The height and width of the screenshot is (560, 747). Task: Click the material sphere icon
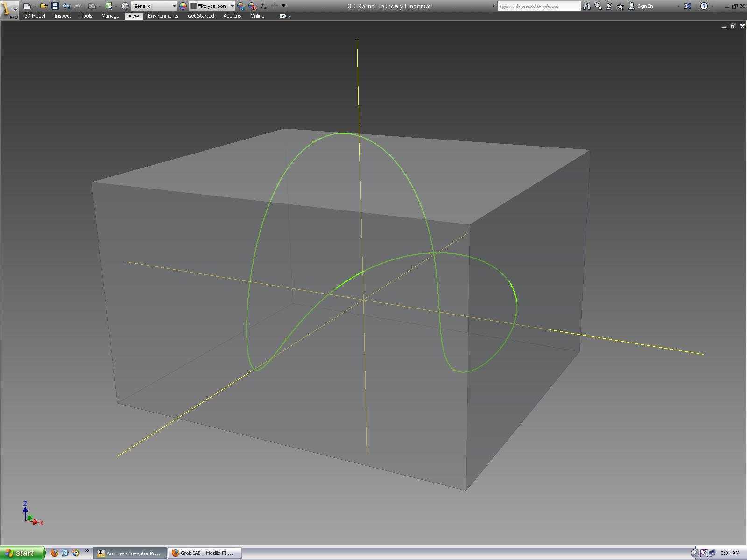pos(125,6)
